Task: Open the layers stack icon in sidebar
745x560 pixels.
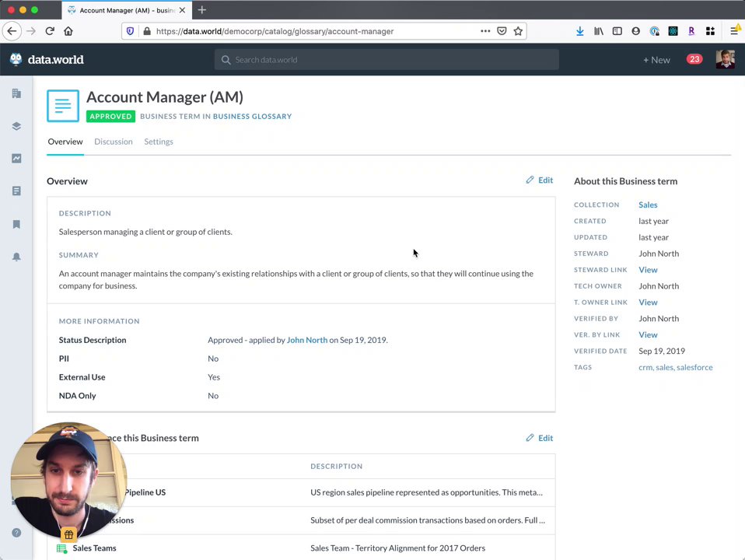Action: pyautogui.click(x=16, y=126)
